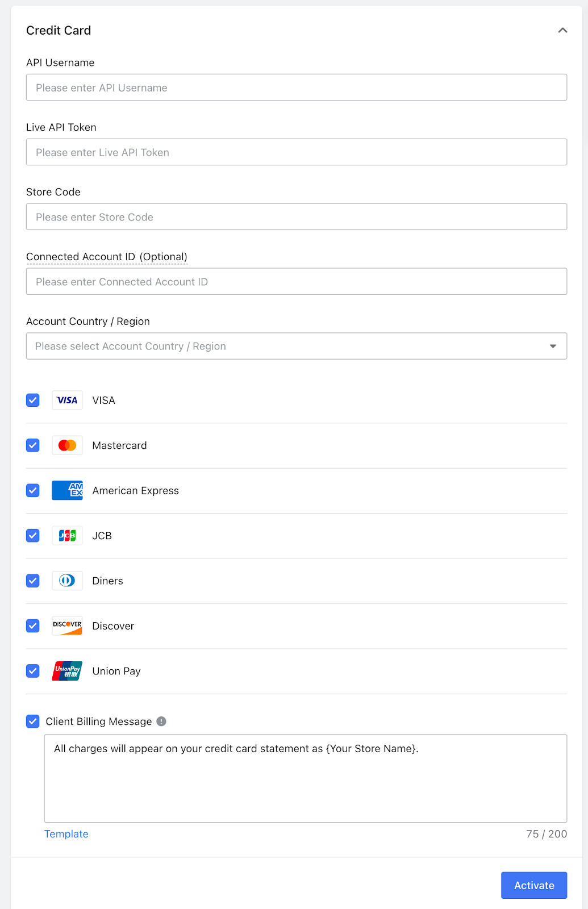Image resolution: width=588 pixels, height=909 pixels.
Task: Select the Store Code text field
Action: pos(296,217)
